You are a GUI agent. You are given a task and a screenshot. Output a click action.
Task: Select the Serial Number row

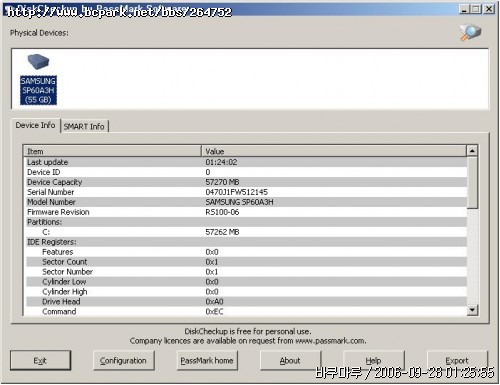click(x=246, y=192)
